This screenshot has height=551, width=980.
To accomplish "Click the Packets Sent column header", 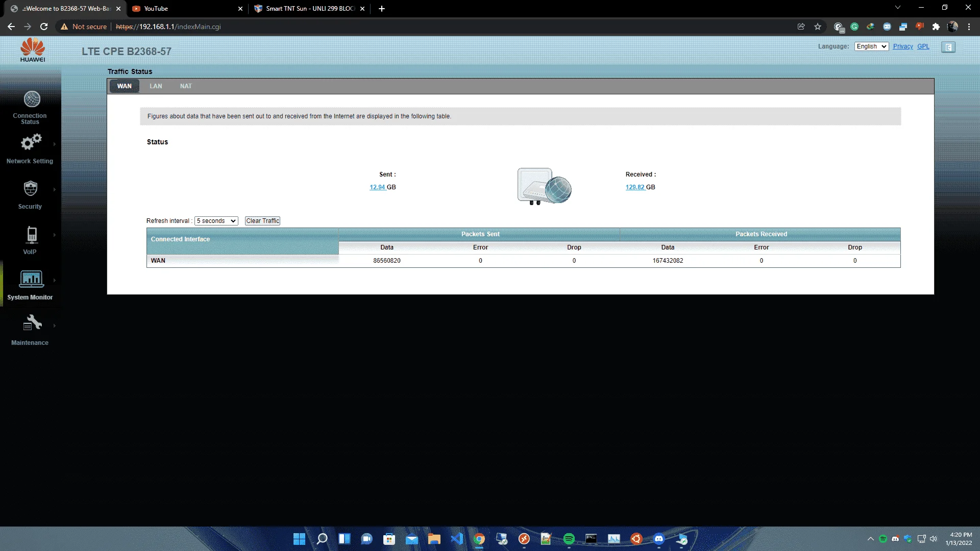I will (480, 234).
